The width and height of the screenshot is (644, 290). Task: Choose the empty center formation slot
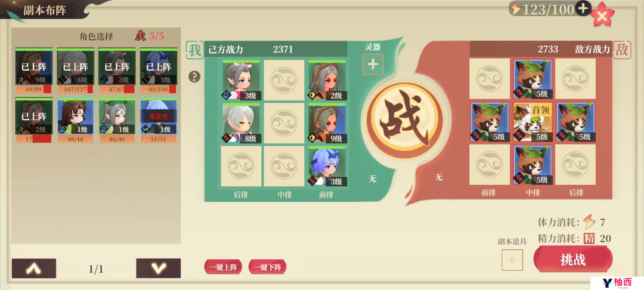[284, 123]
